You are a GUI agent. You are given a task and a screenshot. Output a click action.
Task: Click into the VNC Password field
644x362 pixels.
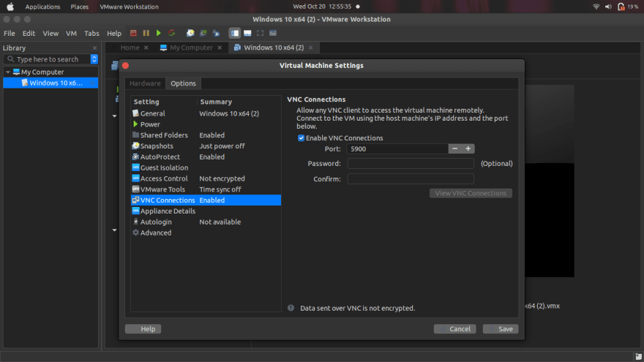[411, 163]
